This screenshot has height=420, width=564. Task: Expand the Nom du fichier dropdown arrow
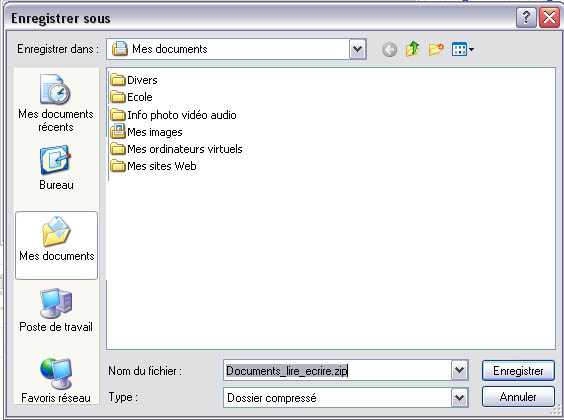point(459,370)
